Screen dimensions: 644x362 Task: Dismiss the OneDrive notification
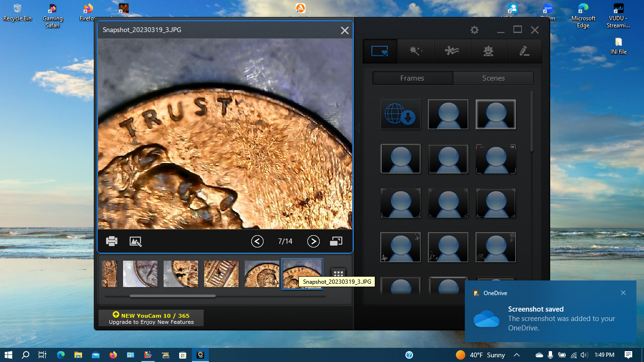pos(623,293)
